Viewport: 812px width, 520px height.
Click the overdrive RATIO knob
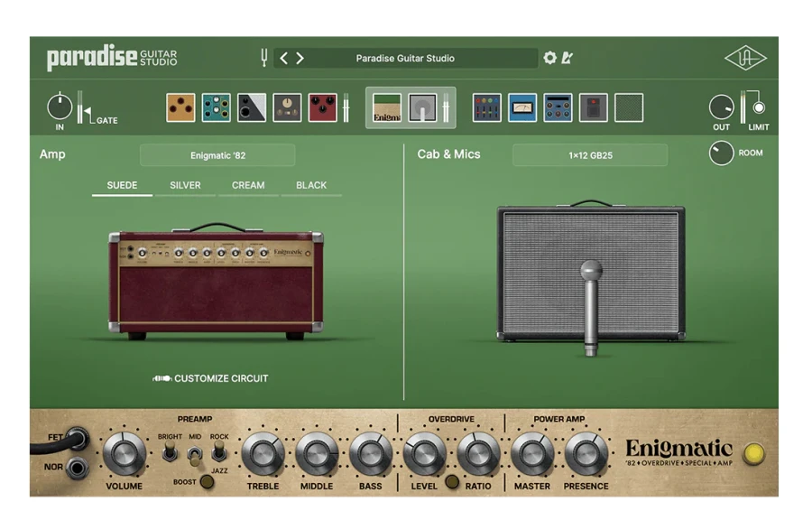click(x=478, y=454)
